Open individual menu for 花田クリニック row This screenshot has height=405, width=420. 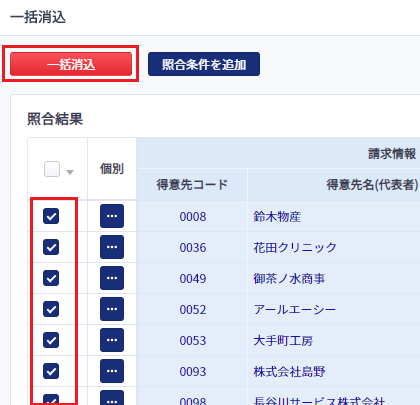coord(112,247)
